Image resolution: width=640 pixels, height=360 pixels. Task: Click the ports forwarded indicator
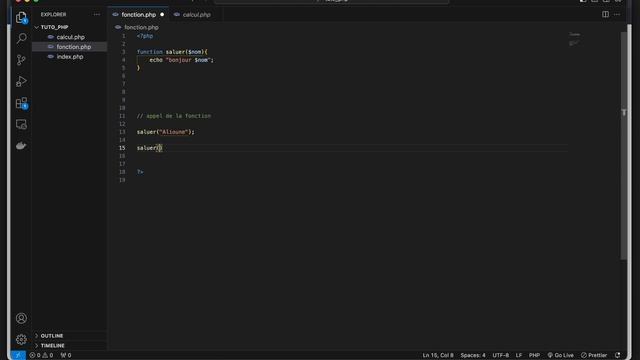66,355
